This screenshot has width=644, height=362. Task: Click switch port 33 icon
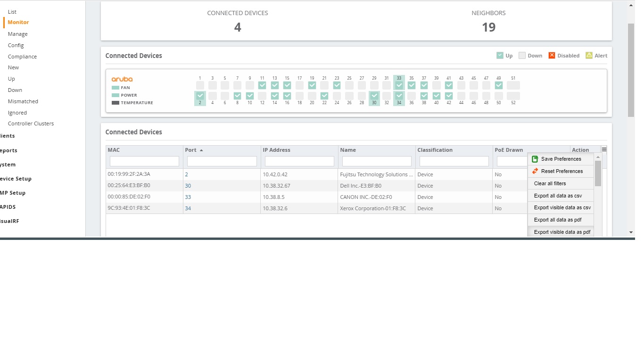tap(399, 85)
